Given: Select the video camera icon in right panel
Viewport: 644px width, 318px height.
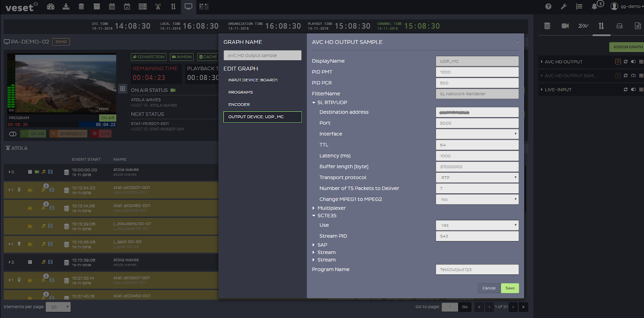Looking at the screenshot, I should [565, 26].
